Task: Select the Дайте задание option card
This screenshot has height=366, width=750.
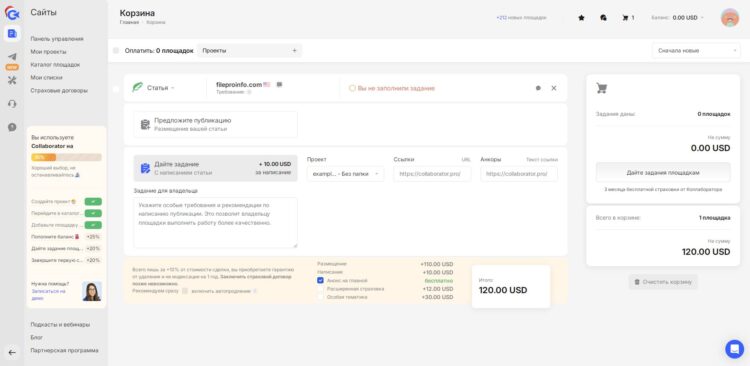Action: click(215, 168)
